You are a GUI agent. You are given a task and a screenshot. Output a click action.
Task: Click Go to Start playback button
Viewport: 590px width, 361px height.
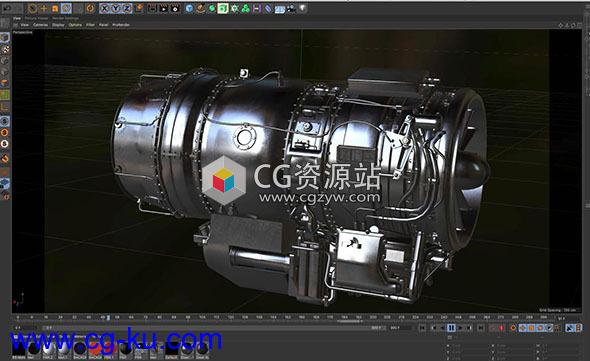tap(422, 328)
